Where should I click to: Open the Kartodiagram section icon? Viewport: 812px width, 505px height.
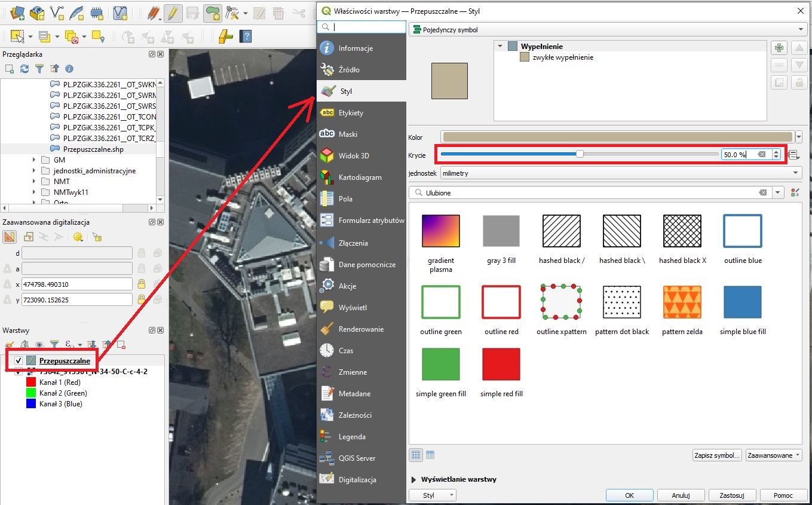tap(327, 177)
